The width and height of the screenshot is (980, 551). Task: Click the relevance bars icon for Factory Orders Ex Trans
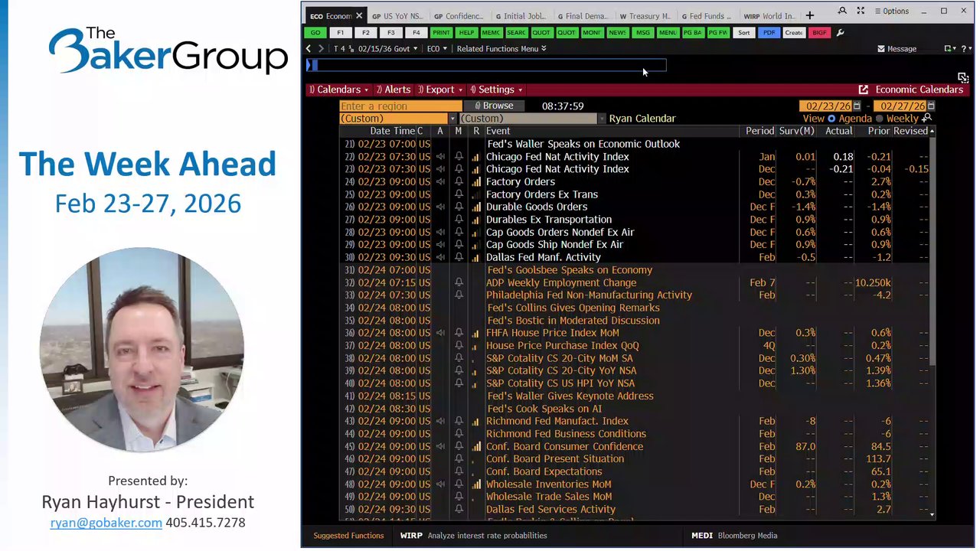coord(476,195)
